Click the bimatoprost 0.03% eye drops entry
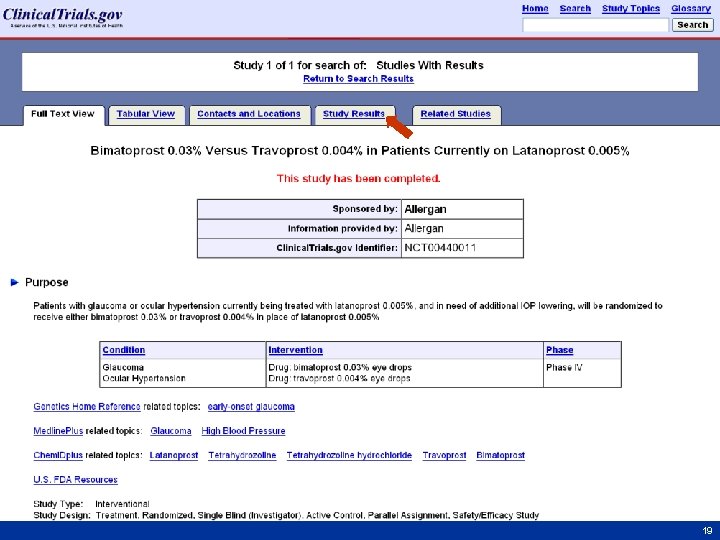 [340, 367]
